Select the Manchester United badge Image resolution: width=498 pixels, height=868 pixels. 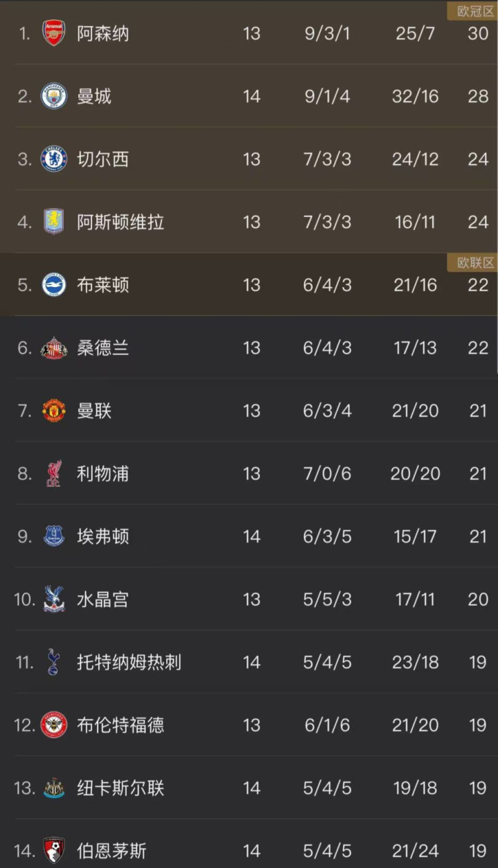point(54,410)
